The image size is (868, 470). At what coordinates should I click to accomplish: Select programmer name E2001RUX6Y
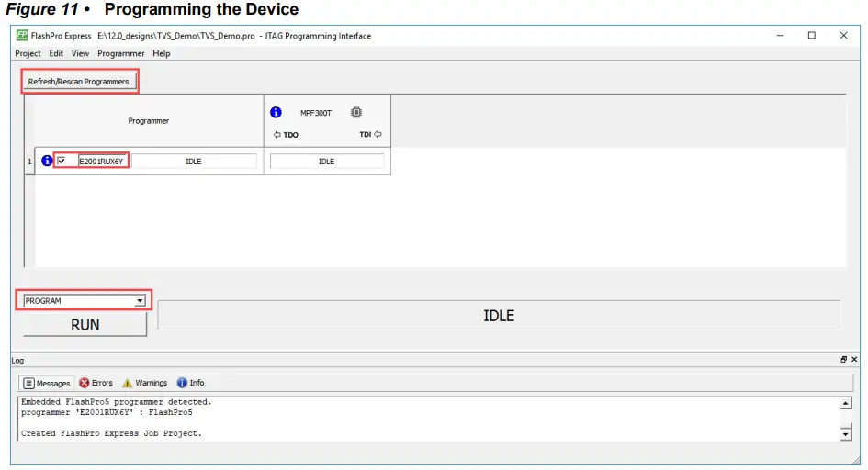point(101,161)
